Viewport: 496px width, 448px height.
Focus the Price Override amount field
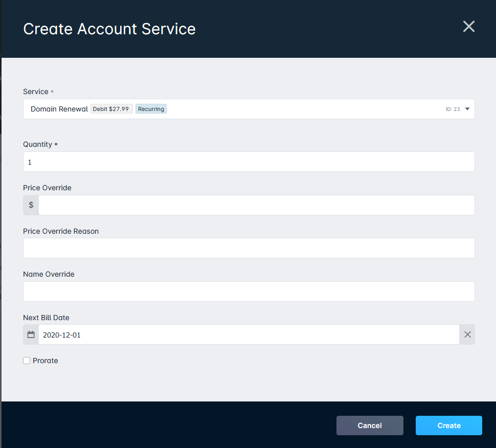click(x=257, y=205)
